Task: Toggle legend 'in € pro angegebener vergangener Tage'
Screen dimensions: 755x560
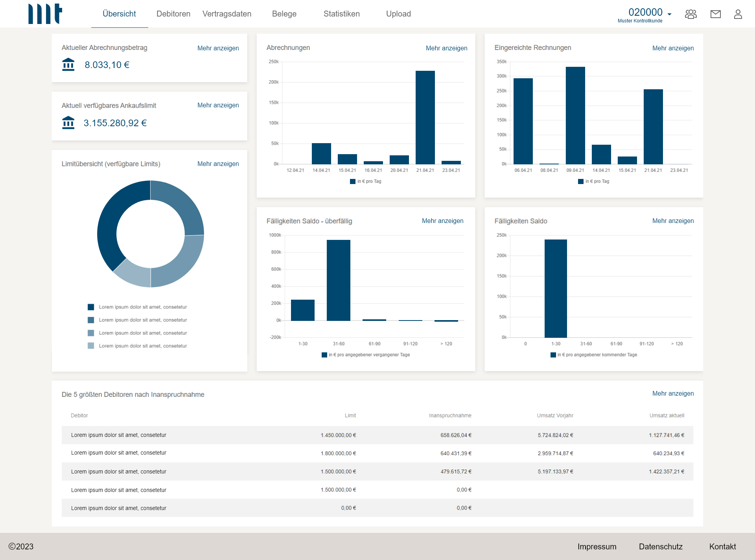Action: [366, 355]
